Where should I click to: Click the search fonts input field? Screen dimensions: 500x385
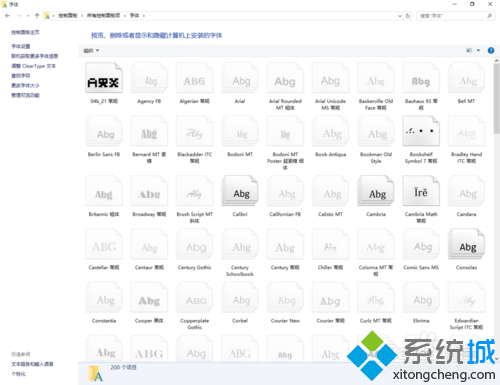[455, 16]
